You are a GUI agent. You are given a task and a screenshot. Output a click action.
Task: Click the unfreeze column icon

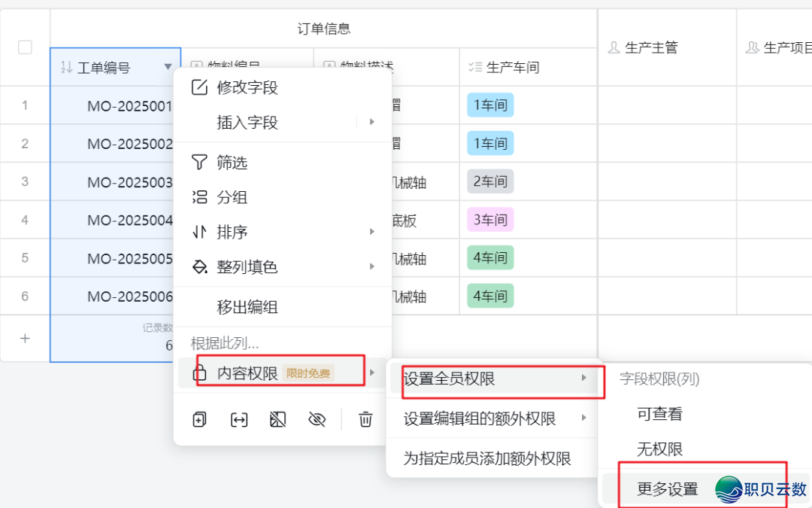[x=277, y=420]
